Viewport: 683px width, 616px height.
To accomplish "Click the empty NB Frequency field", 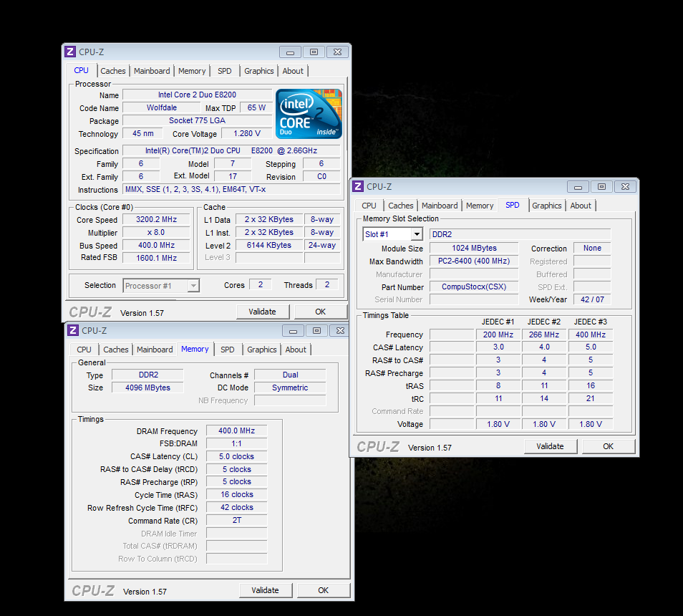I will [x=290, y=400].
